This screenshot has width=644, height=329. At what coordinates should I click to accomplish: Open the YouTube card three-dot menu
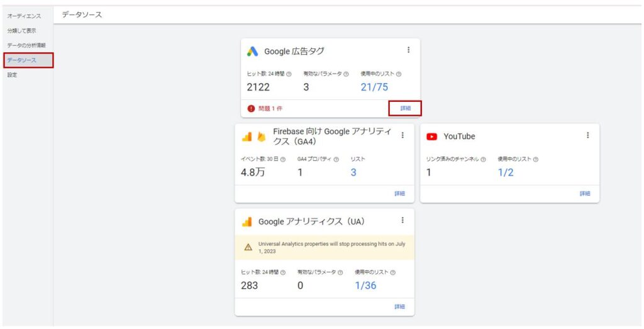[x=587, y=135]
